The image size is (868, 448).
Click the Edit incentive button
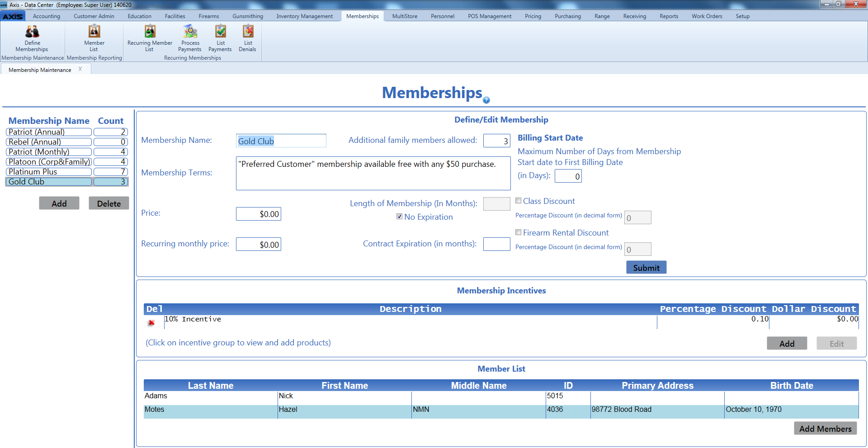pyautogui.click(x=837, y=344)
